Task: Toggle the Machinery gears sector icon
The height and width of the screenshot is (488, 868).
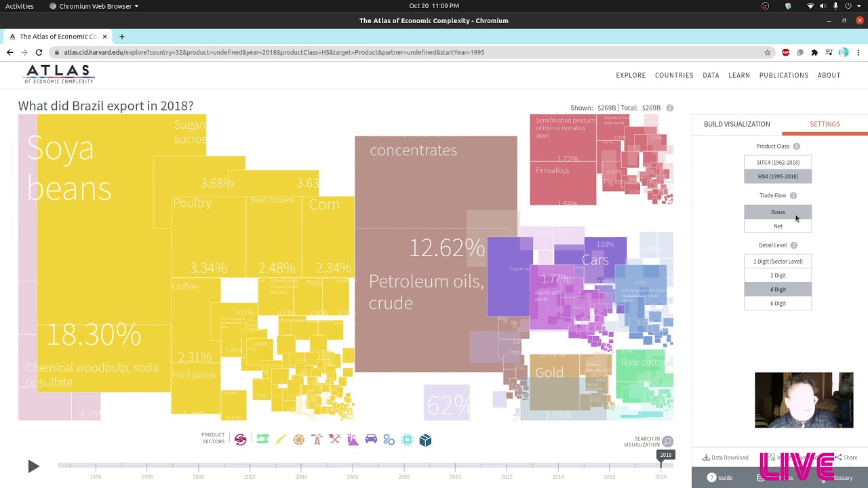Action: click(x=389, y=440)
